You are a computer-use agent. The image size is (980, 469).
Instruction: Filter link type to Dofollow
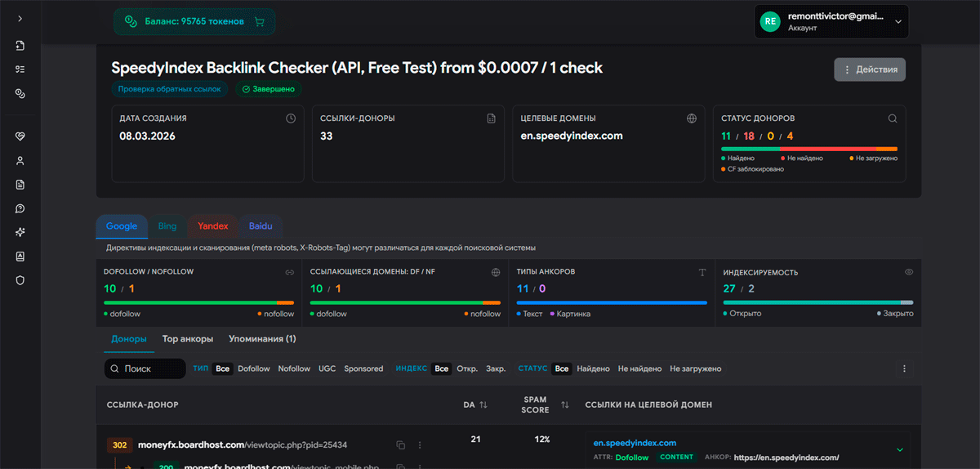[253, 369]
